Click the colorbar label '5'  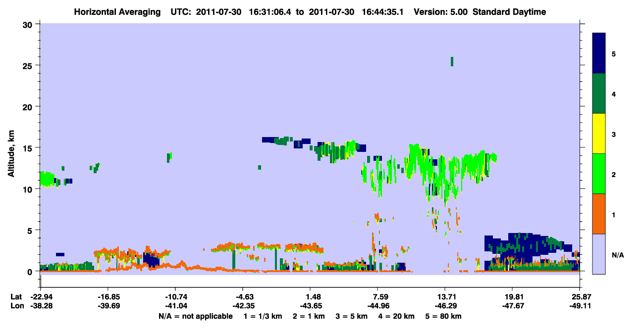coord(614,53)
